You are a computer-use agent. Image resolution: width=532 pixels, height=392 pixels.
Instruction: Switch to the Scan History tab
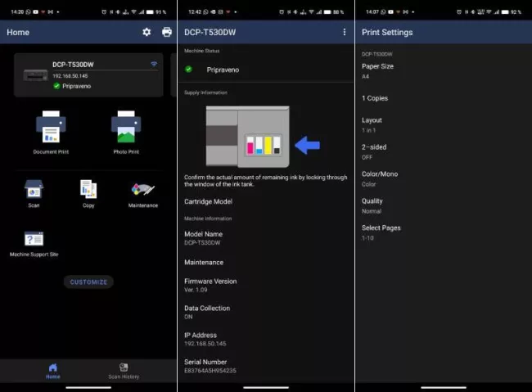tap(124, 371)
